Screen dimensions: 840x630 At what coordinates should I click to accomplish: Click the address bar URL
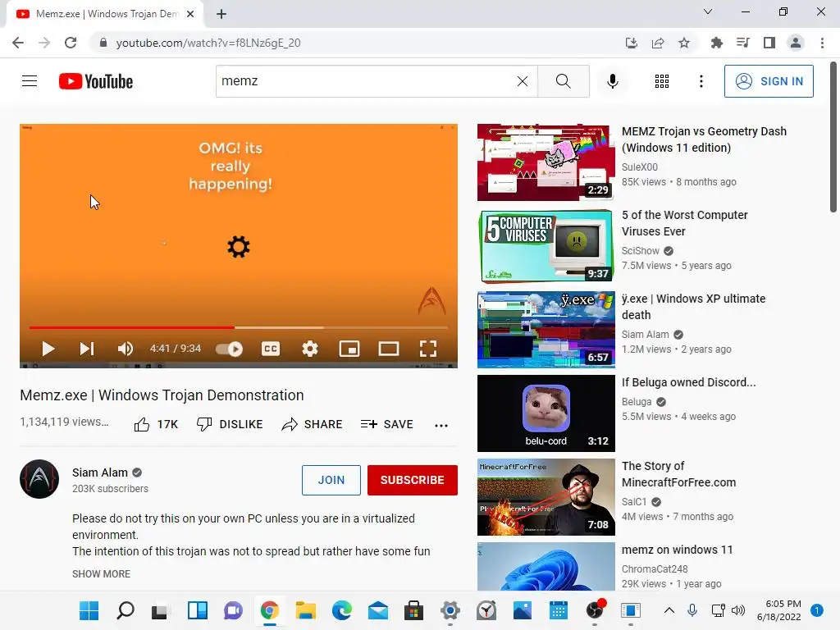208,43
